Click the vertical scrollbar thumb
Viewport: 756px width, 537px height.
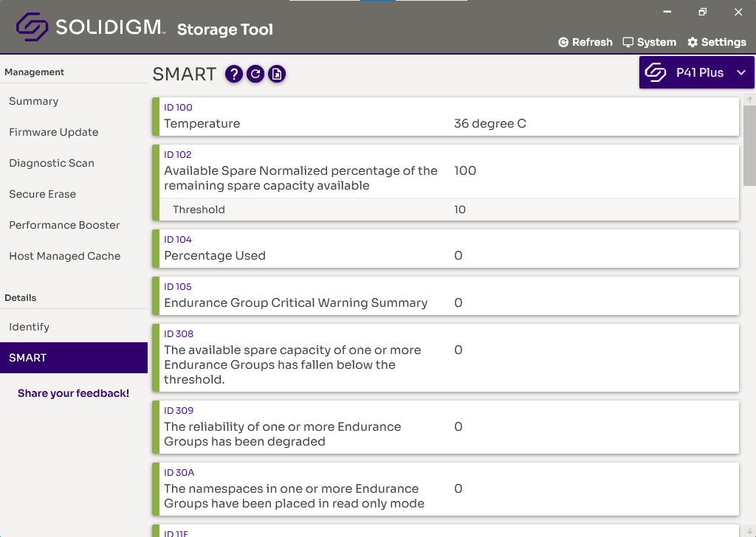coord(750,145)
